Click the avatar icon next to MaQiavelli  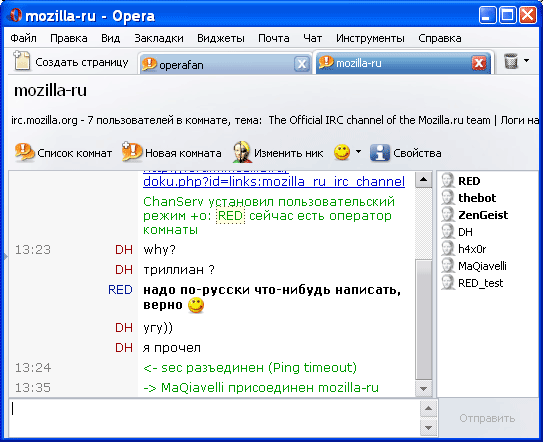tap(448, 265)
